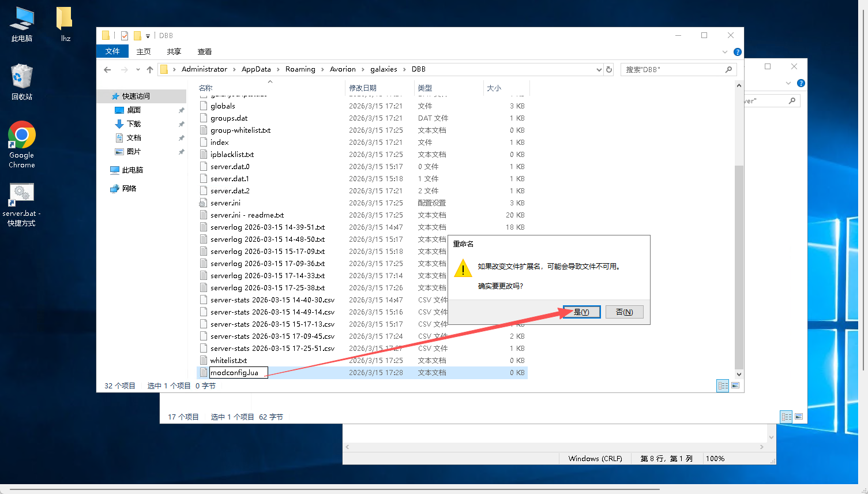Click the properties icon in title bar

pyautogui.click(x=125, y=36)
